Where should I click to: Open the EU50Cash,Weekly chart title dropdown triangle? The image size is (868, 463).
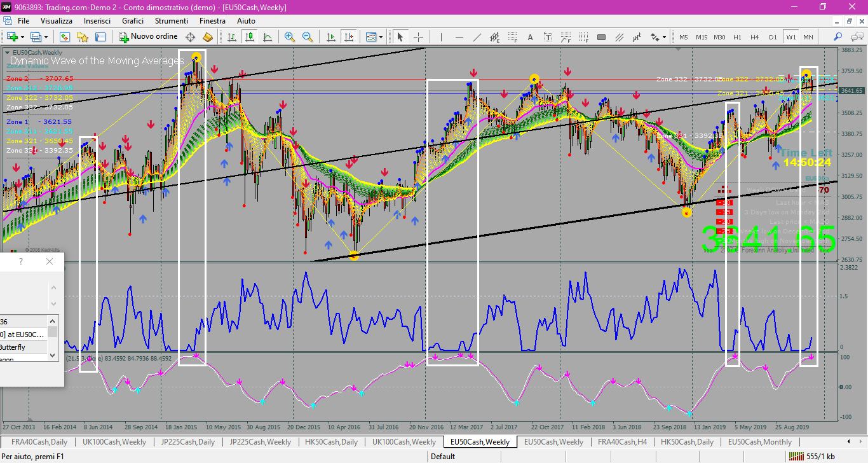pos(8,52)
